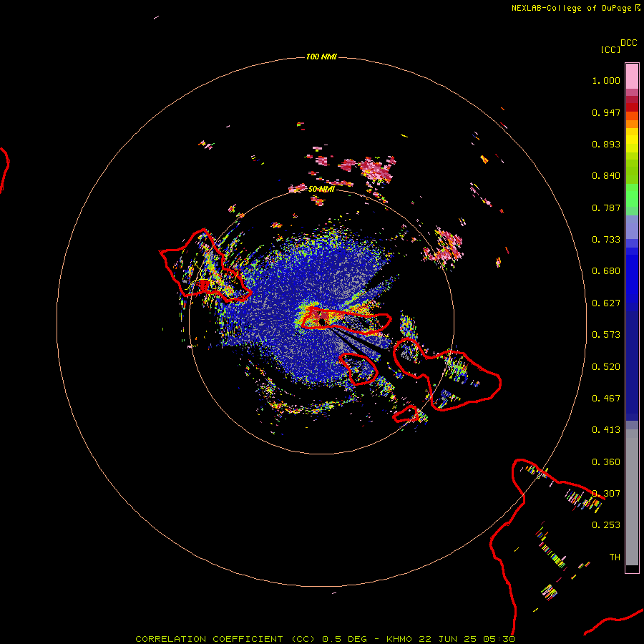Click the DCC label above the color bar
Screen dimensions: 644x644
point(629,43)
